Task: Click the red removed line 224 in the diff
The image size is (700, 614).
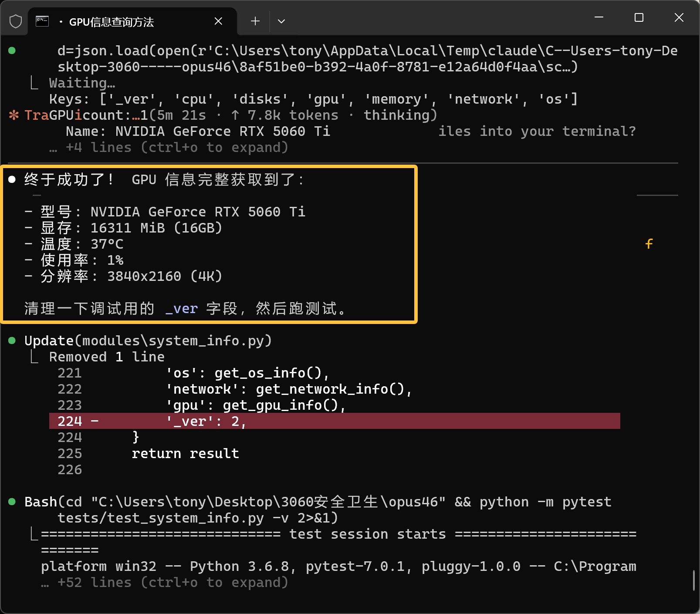Action: (335, 421)
